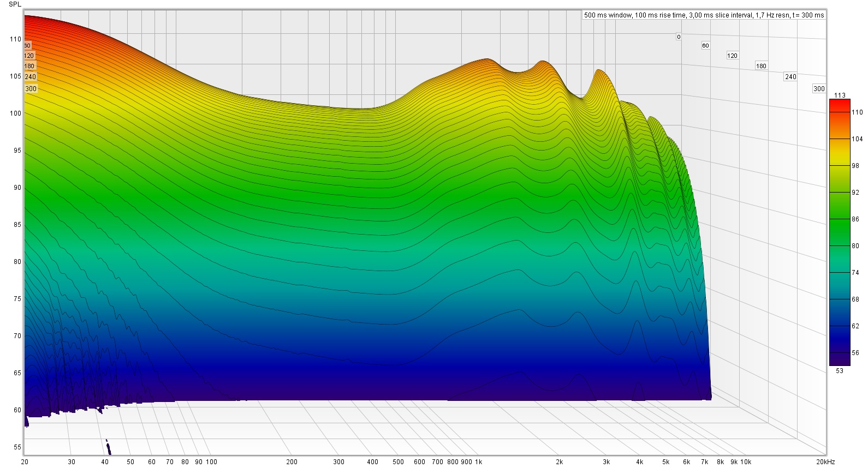
Task: Click the 700 label on the frequency axis
Action: (437, 462)
